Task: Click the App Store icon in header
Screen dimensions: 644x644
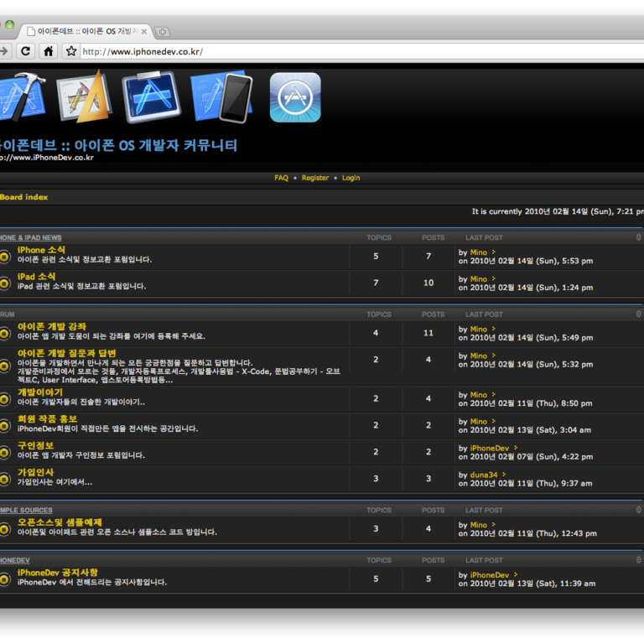Action: tap(294, 97)
